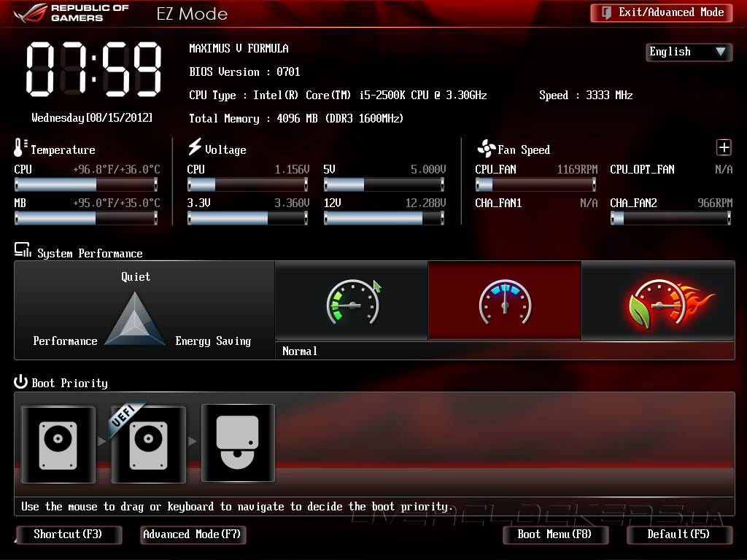Click the CHA_FAN2 speed bar
747x560 pixels.
click(x=671, y=218)
